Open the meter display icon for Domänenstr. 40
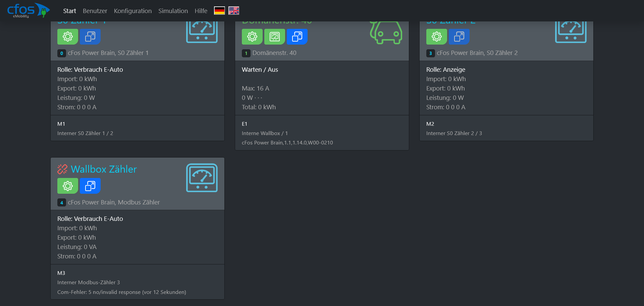Image resolution: width=644 pixels, height=306 pixels. click(275, 37)
